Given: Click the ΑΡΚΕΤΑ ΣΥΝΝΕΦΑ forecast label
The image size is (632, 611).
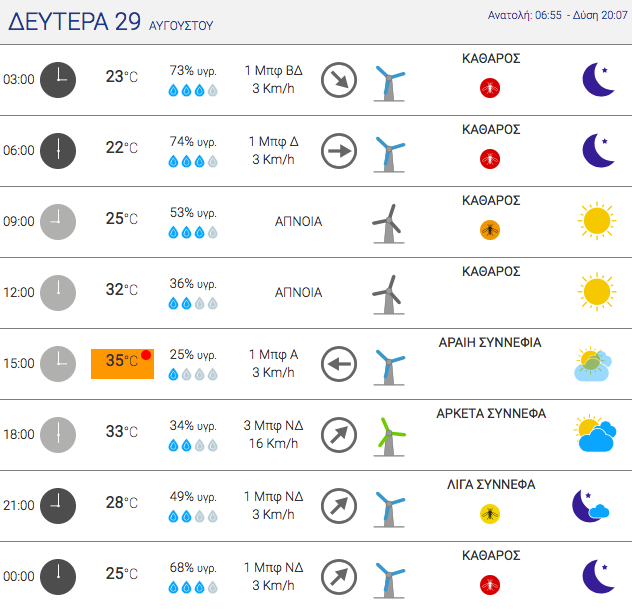Looking at the screenshot, I should click(x=491, y=414).
